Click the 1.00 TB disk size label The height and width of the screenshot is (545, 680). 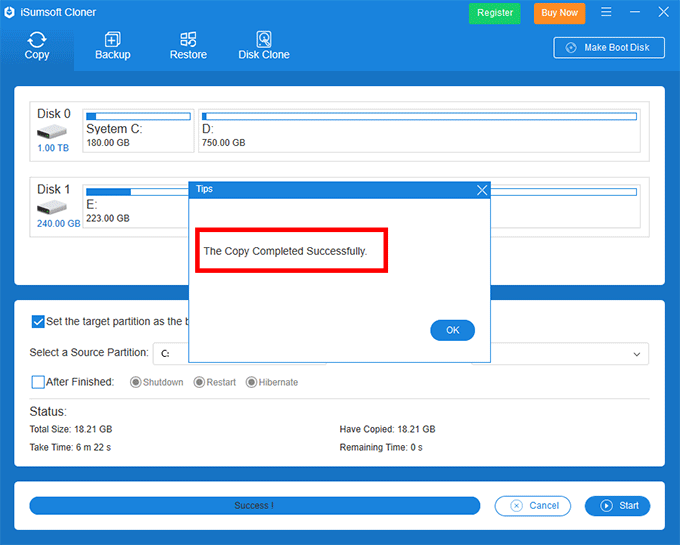coord(53,148)
